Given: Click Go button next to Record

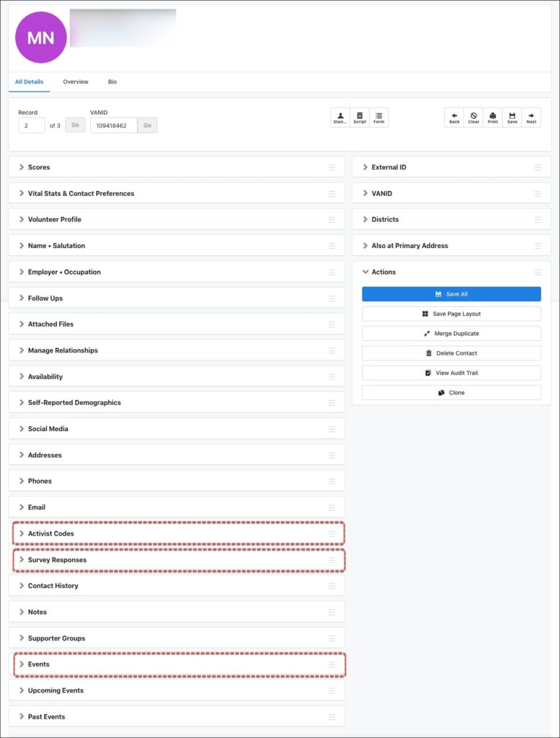Looking at the screenshot, I should coord(75,125).
